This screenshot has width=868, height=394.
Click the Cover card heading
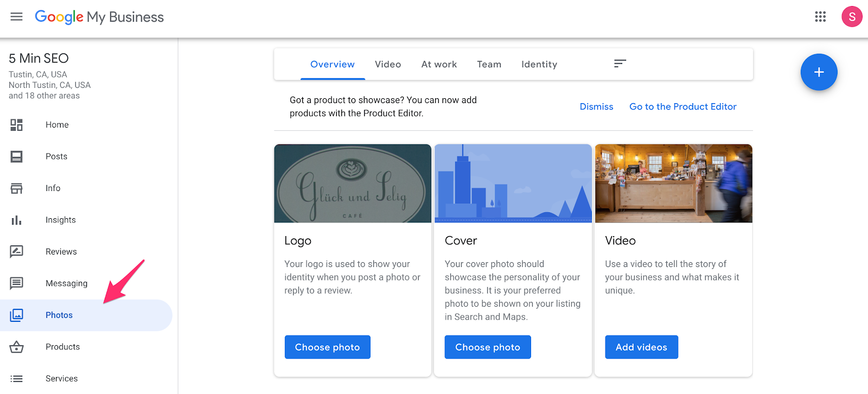click(461, 240)
